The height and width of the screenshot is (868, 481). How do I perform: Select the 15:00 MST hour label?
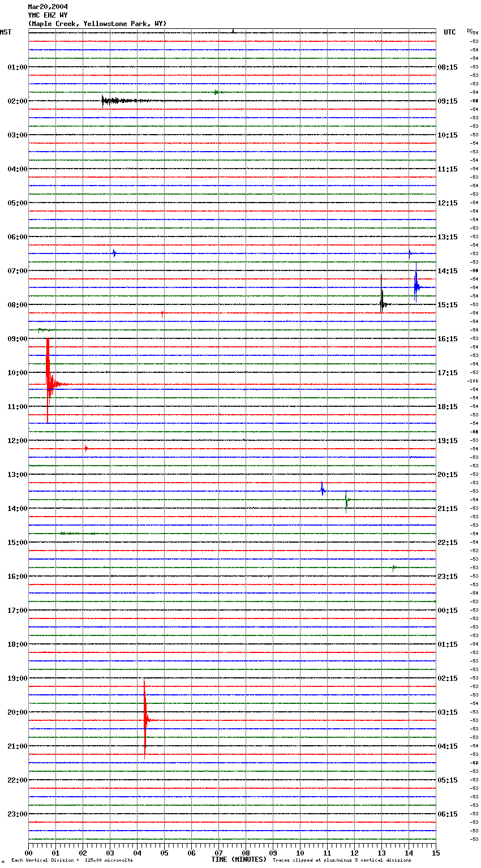tap(18, 543)
